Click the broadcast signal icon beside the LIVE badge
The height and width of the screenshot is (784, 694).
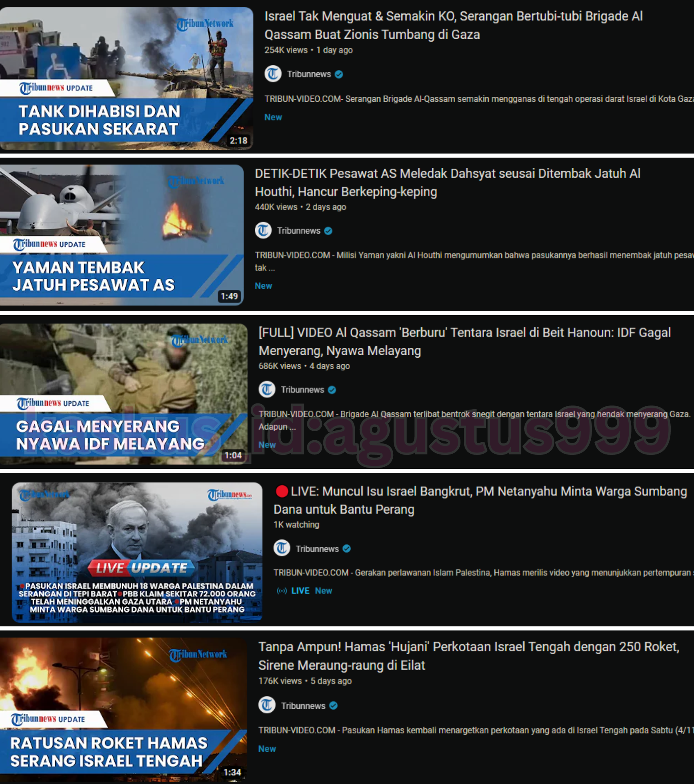click(x=282, y=590)
